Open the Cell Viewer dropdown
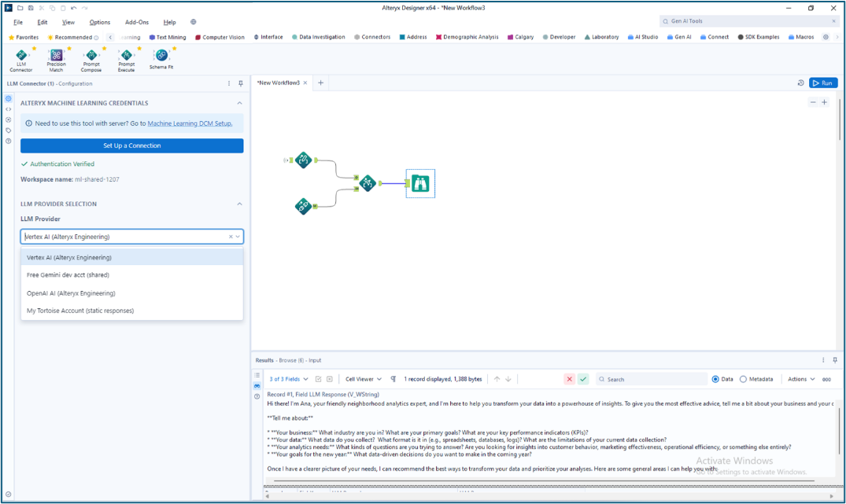This screenshot has height=504, width=846. (x=362, y=378)
